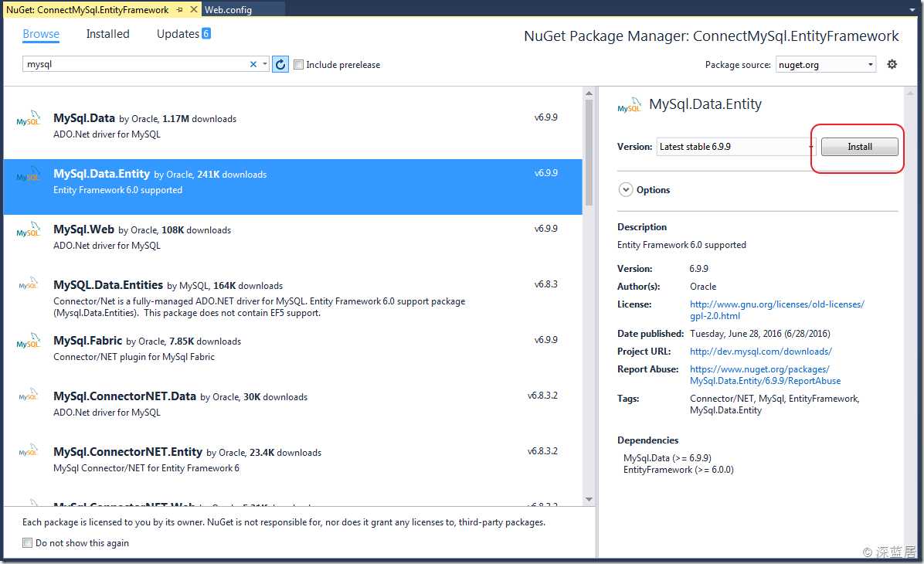Open the document tab list dropdown arrow
This screenshot has height=564, width=924.
point(912,9)
